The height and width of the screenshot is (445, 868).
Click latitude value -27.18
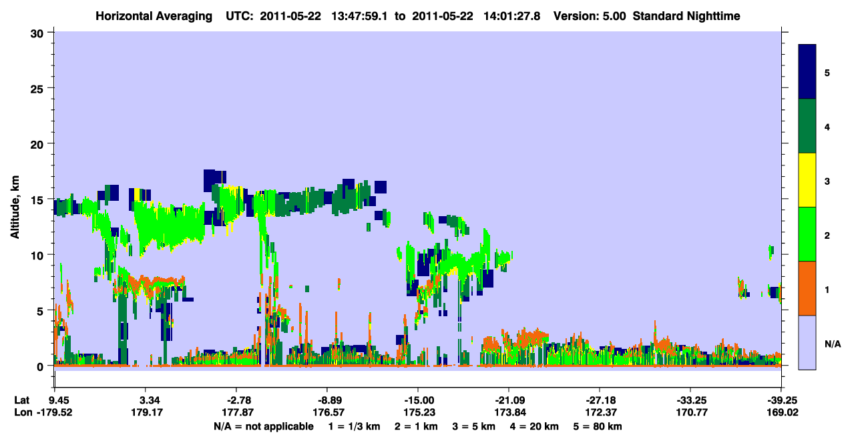point(600,400)
